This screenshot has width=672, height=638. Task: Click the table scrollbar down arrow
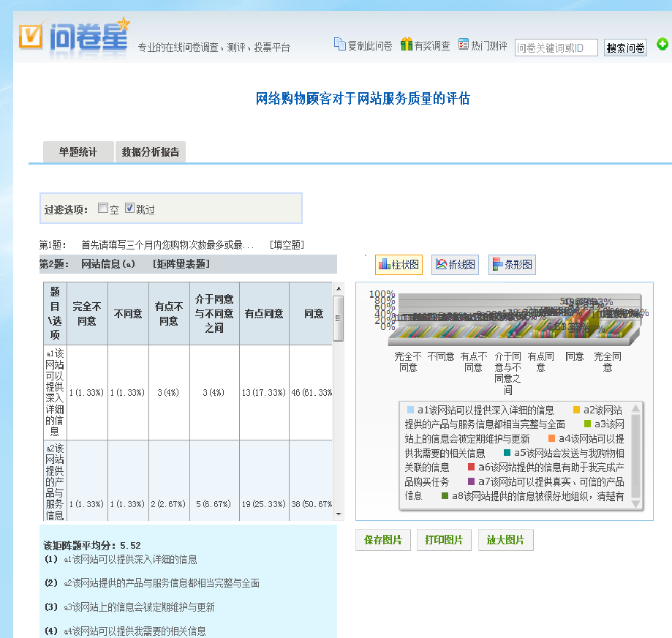tap(339, 514)
